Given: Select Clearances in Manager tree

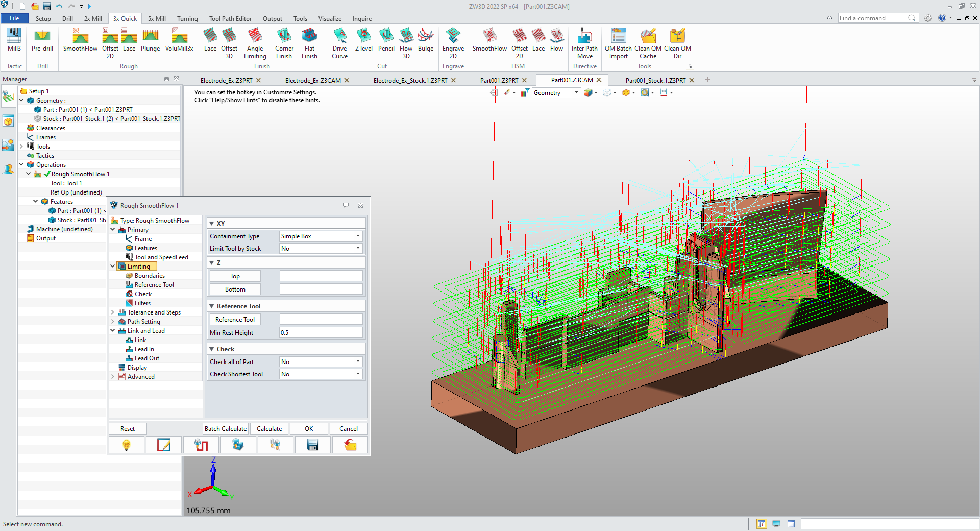Looking at the screenshot, I should point(51,128).
